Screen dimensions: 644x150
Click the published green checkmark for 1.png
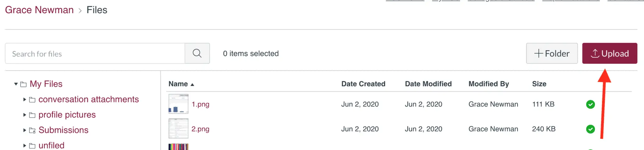point(590,104)
